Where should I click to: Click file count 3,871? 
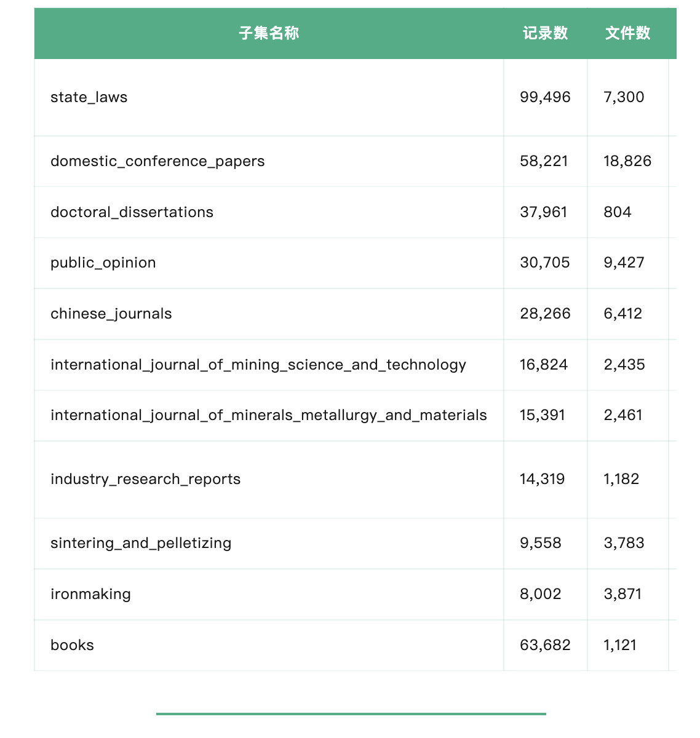coord(622,594)
